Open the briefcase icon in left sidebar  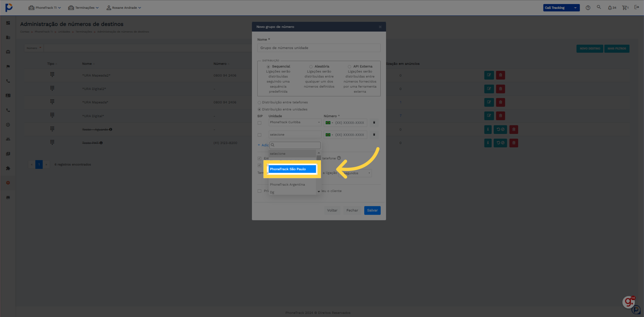click(x=8, y=52)
